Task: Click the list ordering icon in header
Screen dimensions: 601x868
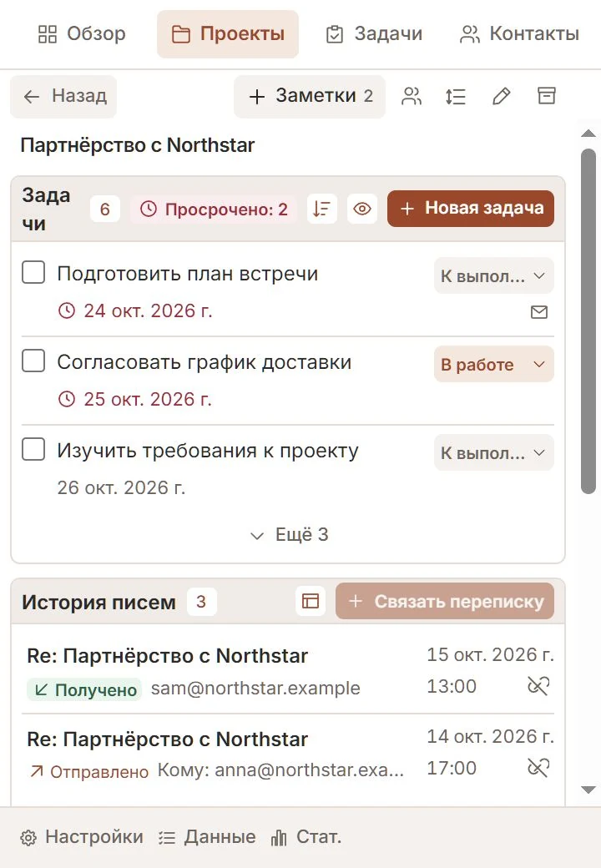Action: pos(456,96)
